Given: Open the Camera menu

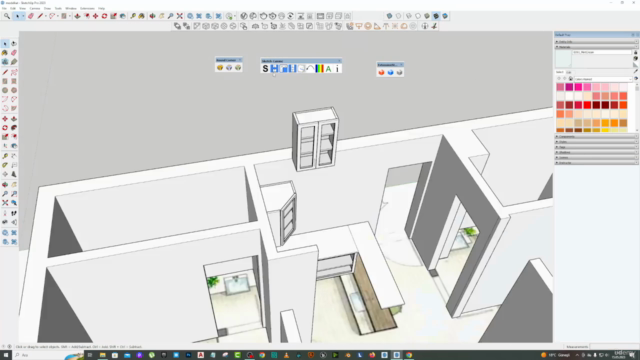Looking at the screenshot, I should click(x=35, y=8).
